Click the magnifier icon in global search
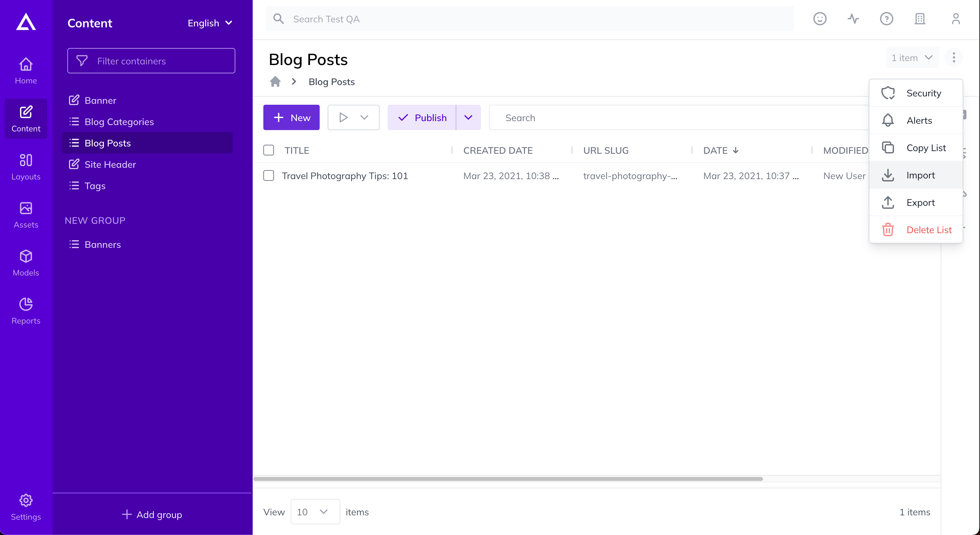980x535 pixels. coord(279,19)
